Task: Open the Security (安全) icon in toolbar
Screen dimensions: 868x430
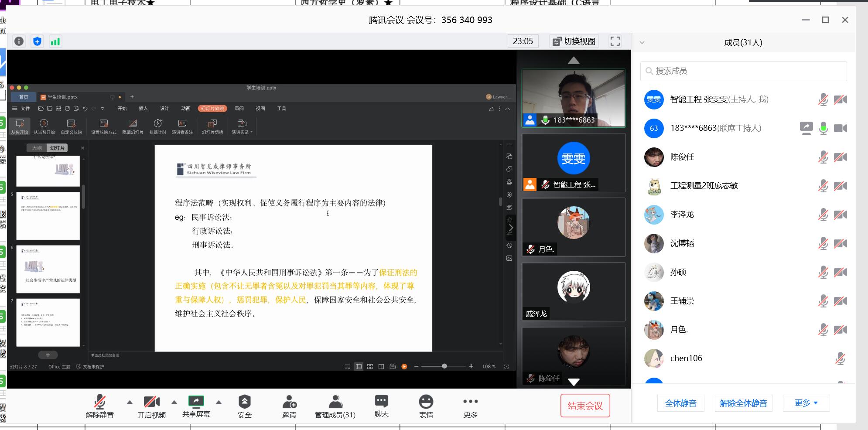Action: [244, 406]
